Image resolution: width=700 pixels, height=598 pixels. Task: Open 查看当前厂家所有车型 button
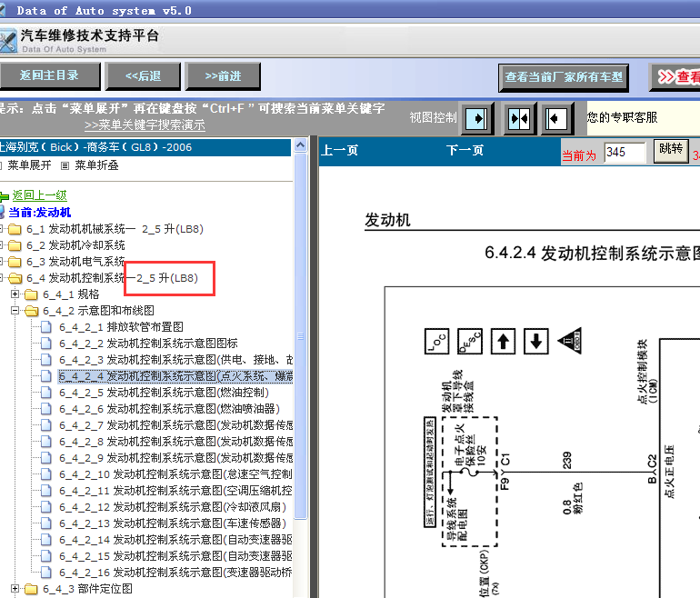pos(564,77)
